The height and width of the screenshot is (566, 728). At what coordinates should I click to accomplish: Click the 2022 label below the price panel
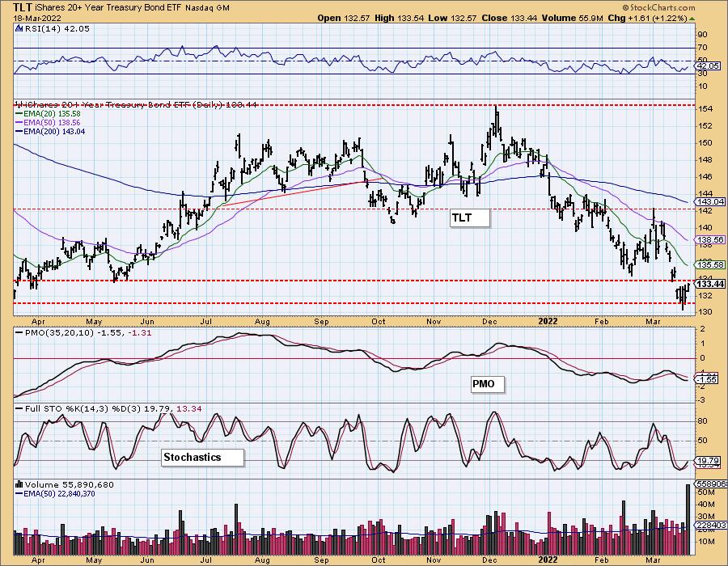pyautogui.click(x=548, y=321)
